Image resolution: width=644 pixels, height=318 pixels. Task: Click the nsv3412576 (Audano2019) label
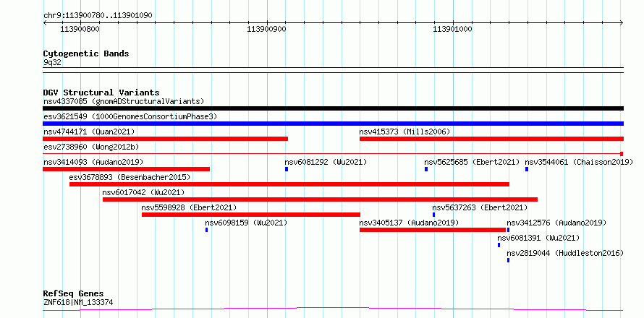click(556, 223)
